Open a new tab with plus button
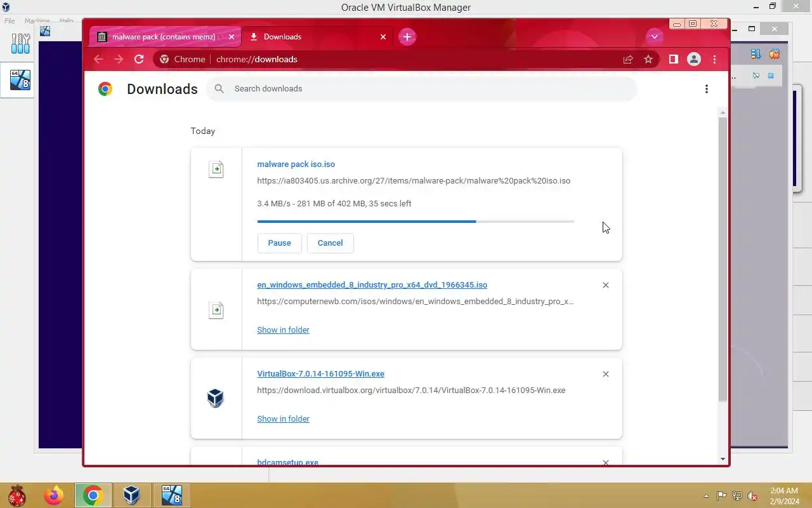Screen dimensions: 812x508 pos(407,37)
